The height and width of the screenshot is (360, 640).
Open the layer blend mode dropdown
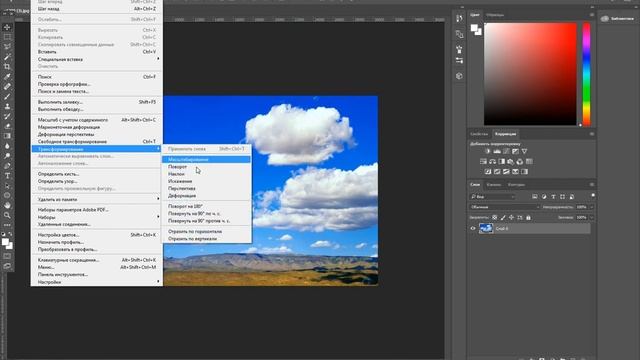pos(504,207)
